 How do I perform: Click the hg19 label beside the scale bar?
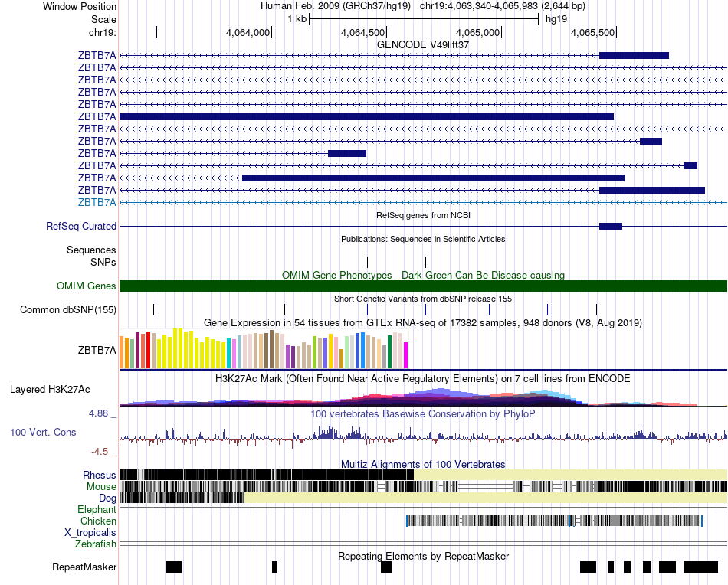(x=556, y=19)
